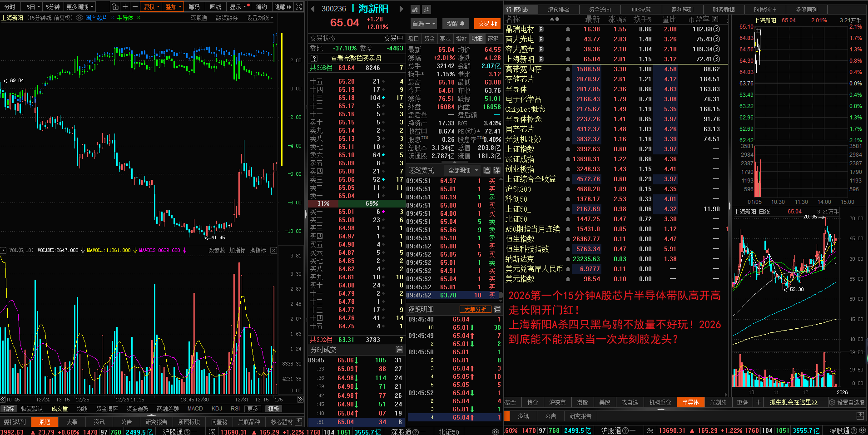Open the 5日 period dropdown
The height and width of the screenshot is (435, 868).
(x=33, y=7)
